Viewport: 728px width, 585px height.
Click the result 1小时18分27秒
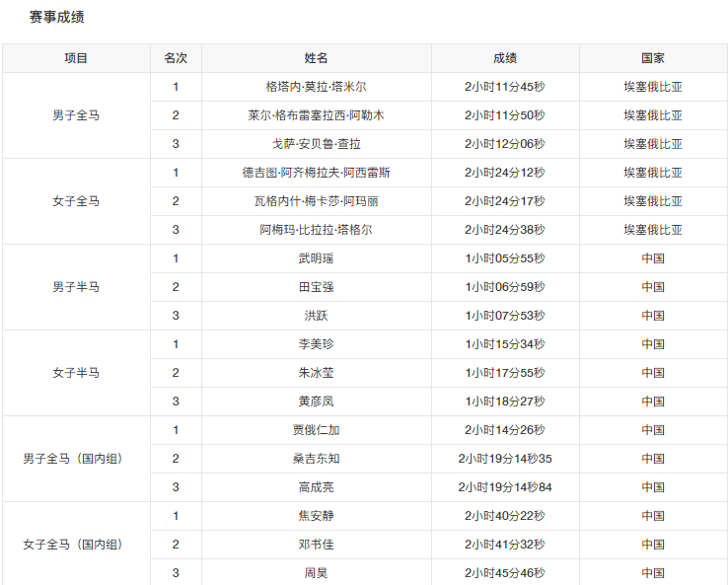click(x=505, y=402)
